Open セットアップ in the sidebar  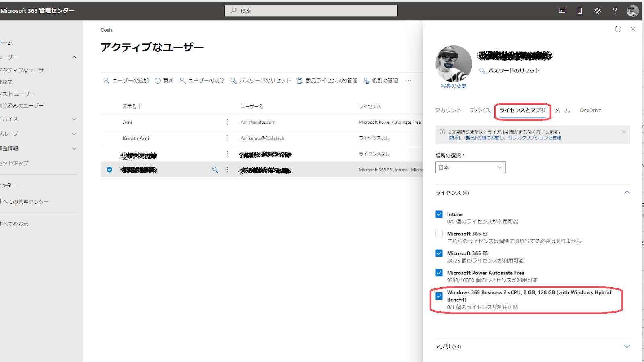[x=14, y=163]
